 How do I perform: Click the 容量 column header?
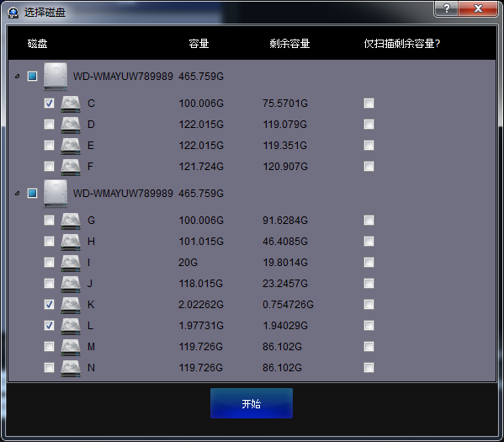[x=199, y=44]
